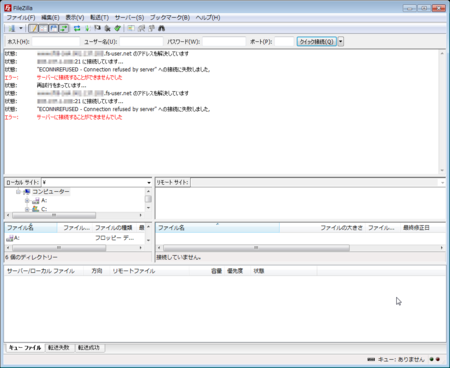This screenshot has width=450, height=368.
Task: Click the red activity indicator light
Action: click(438, 359)
